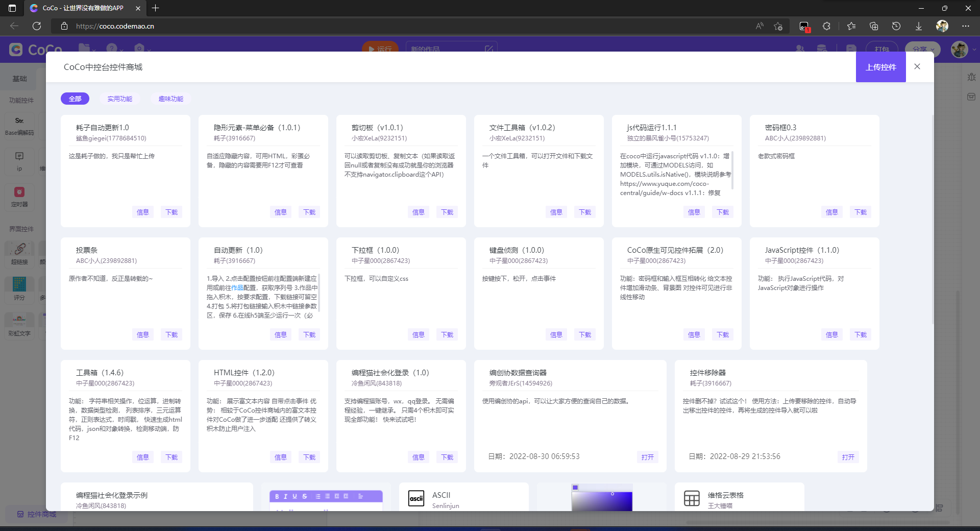View info for js代码运行1.1.1
The width and height of the screenshot is (980, 531).
pyautogui.click(x=694, y=212)
